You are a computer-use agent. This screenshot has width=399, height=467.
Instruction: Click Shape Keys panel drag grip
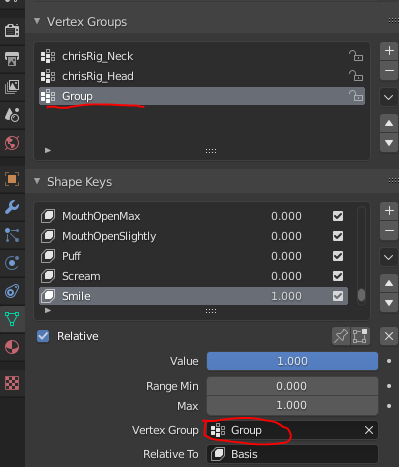(x=393, y=181)
